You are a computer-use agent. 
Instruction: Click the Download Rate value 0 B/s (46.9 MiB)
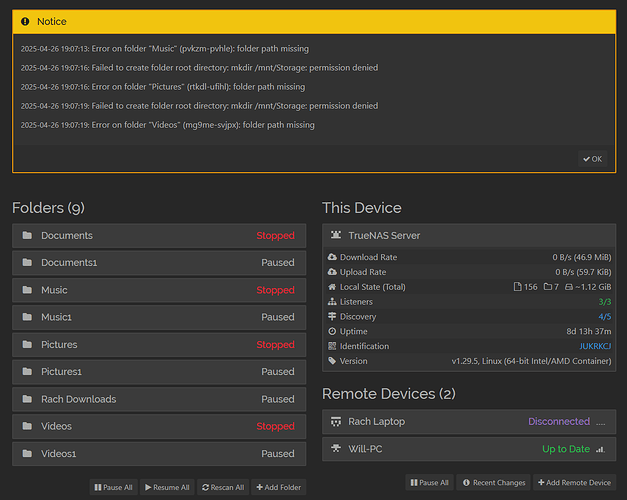582,257
